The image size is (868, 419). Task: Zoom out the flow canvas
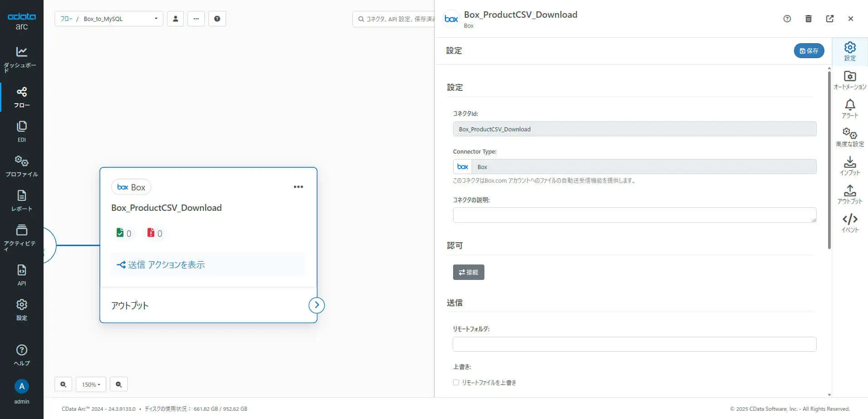[x=118, y=384]
